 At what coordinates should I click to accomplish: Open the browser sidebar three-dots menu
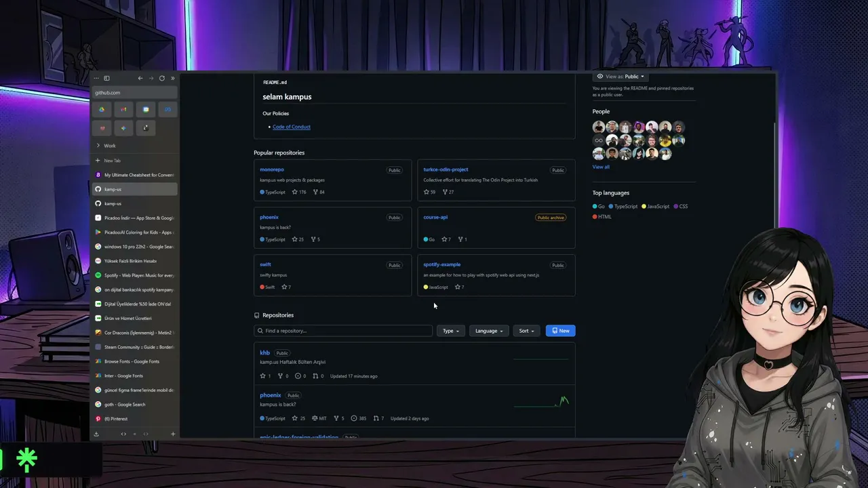point(96,78)
